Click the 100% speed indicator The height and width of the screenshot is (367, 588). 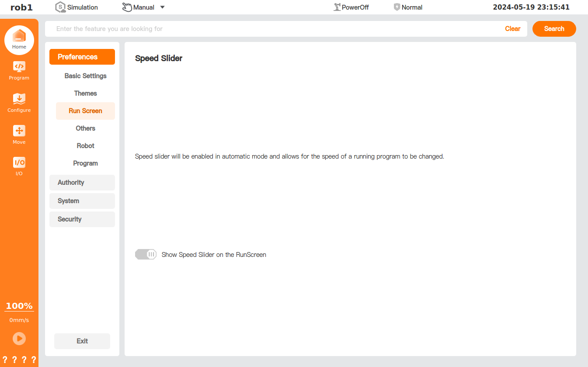(x=19, y=306)
